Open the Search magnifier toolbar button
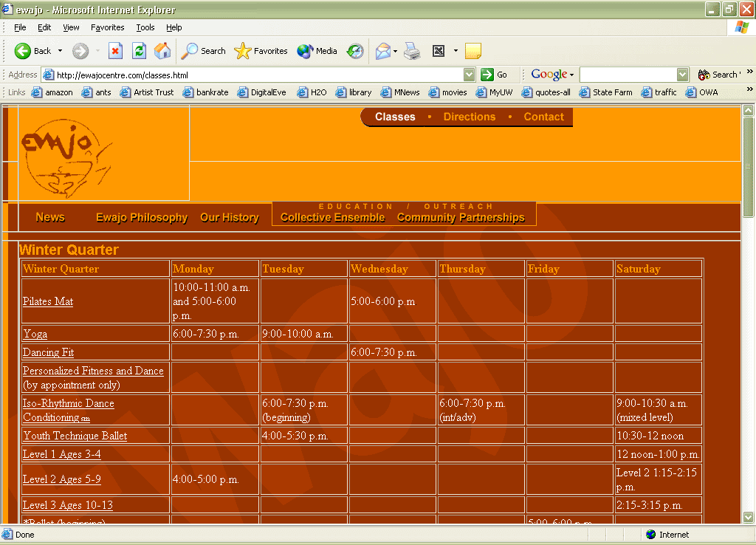756x545 pixels. 203,51
